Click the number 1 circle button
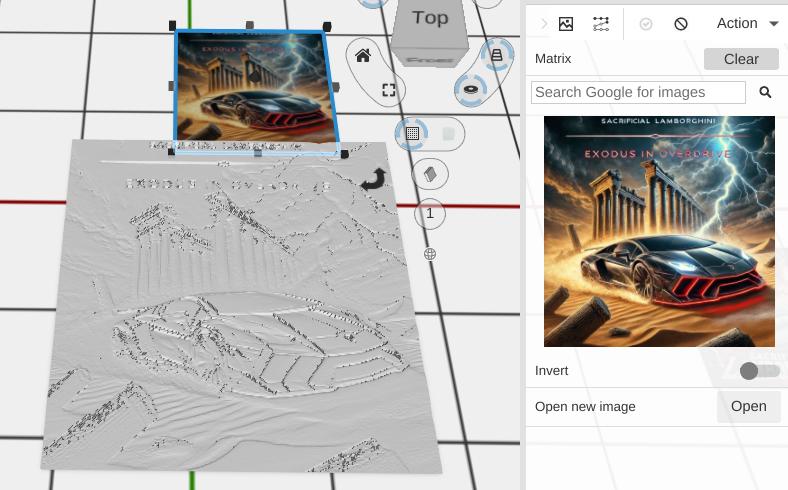The width and height of the screenshot is (788, 490). [x=430, y=213]
